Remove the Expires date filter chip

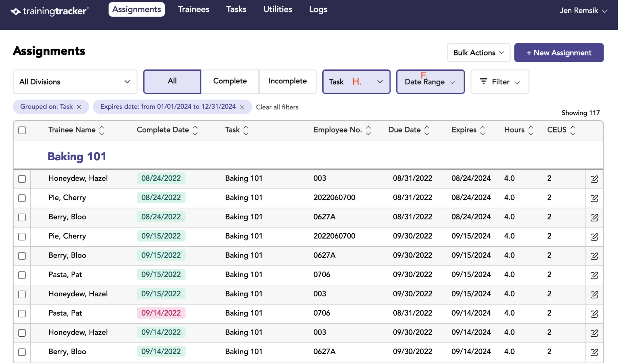click(x=242, y=107)
